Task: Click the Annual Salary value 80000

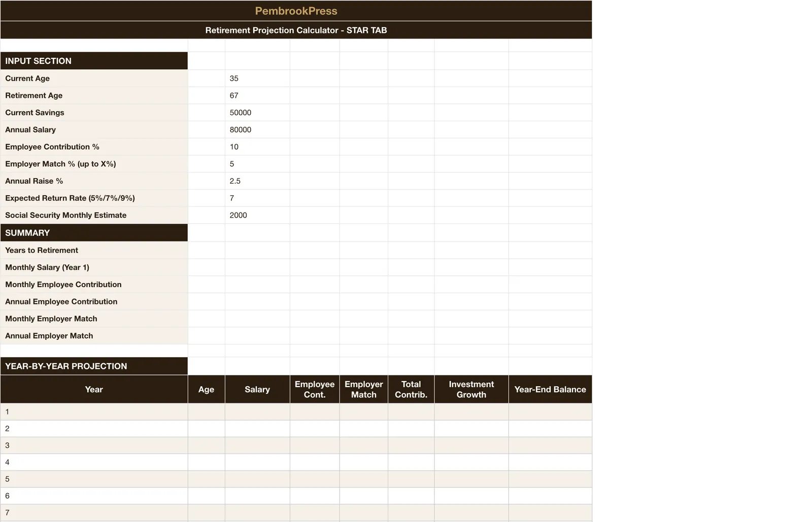Action: (x=257, y=129)
